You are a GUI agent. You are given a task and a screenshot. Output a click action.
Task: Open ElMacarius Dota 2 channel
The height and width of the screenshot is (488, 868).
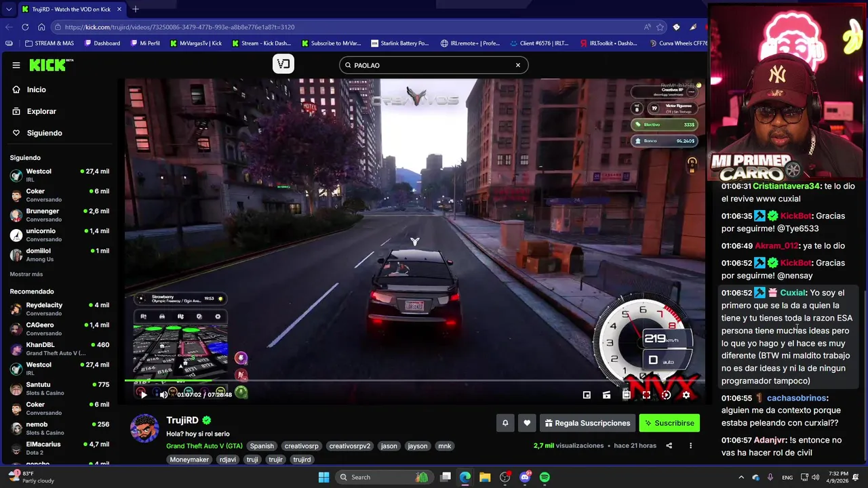tap(60, 448)
